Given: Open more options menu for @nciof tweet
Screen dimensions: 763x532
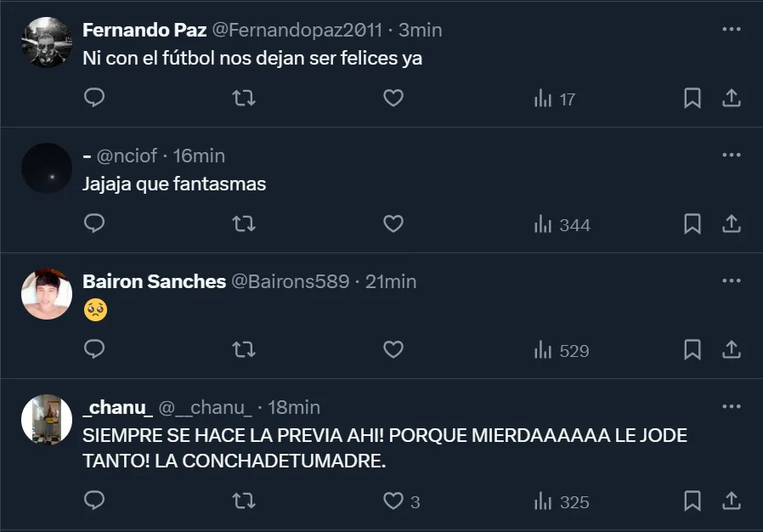Looking at the screenshot, I should 731,155.
